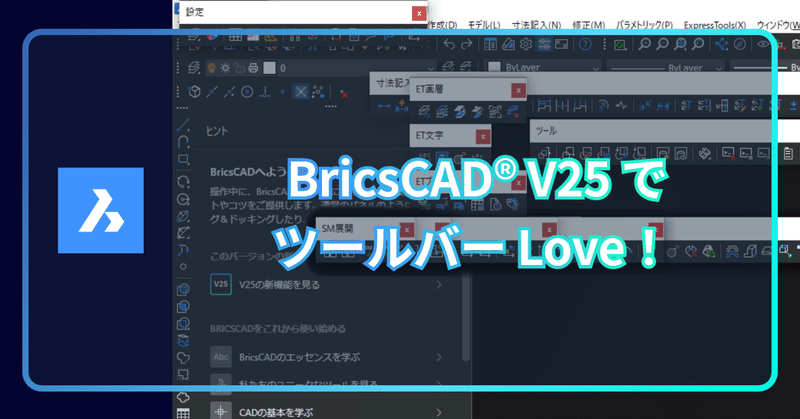Screen dimensions: 800x419
Task: Toggle layer plotting with the printer icon
Action: pos(254,68)
